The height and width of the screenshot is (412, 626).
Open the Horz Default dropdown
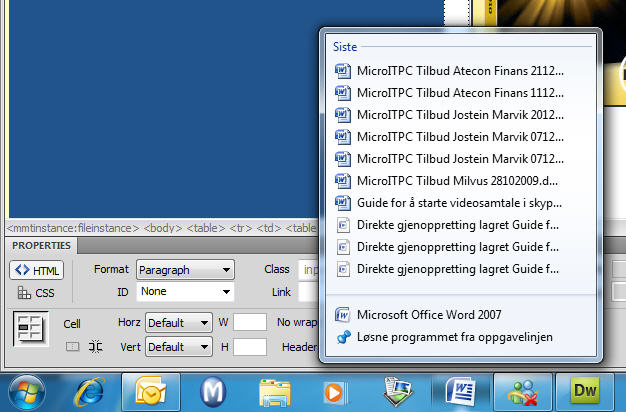tap(178, 323)
